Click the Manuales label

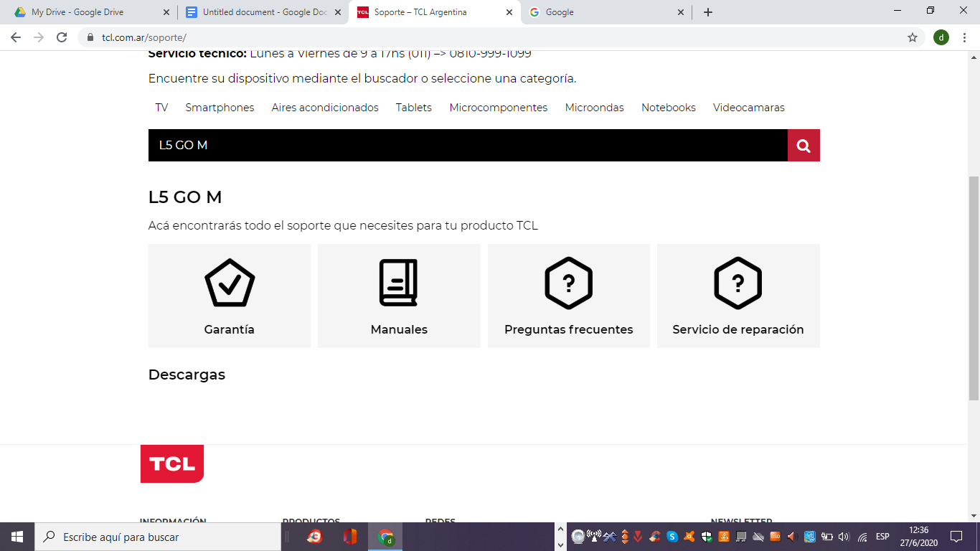tap(399, 330)
